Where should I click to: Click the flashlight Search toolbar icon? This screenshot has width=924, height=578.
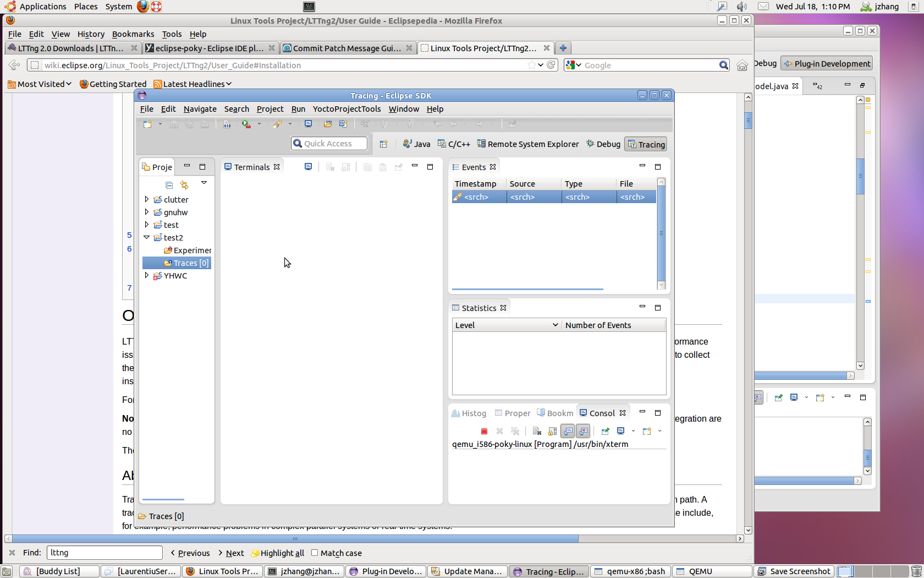[277, 124]
